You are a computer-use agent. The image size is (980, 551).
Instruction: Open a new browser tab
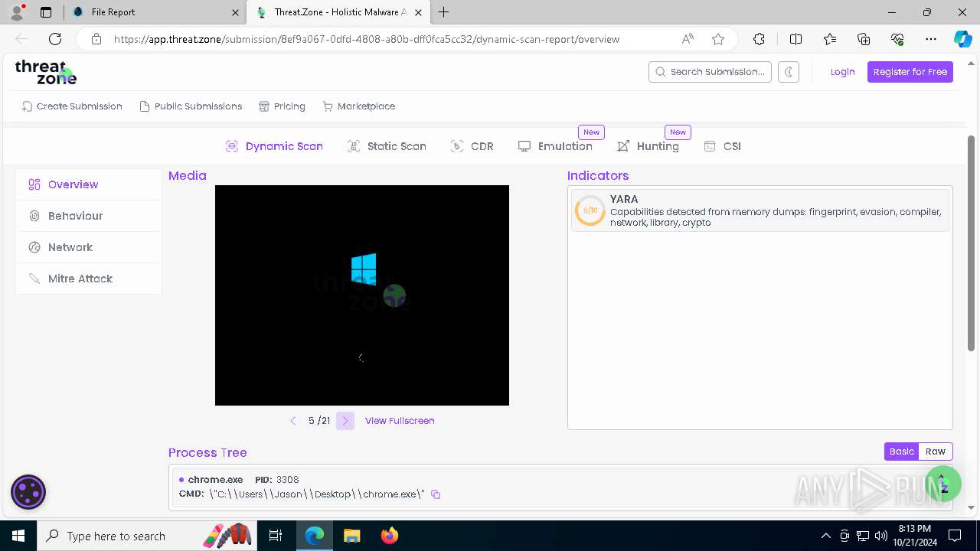coord(444,12)
